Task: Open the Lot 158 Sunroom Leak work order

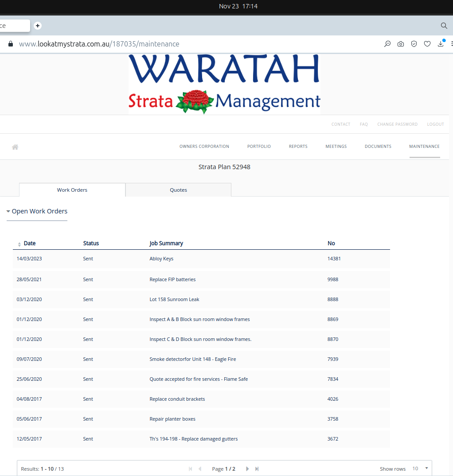Action: click(201, 299)
